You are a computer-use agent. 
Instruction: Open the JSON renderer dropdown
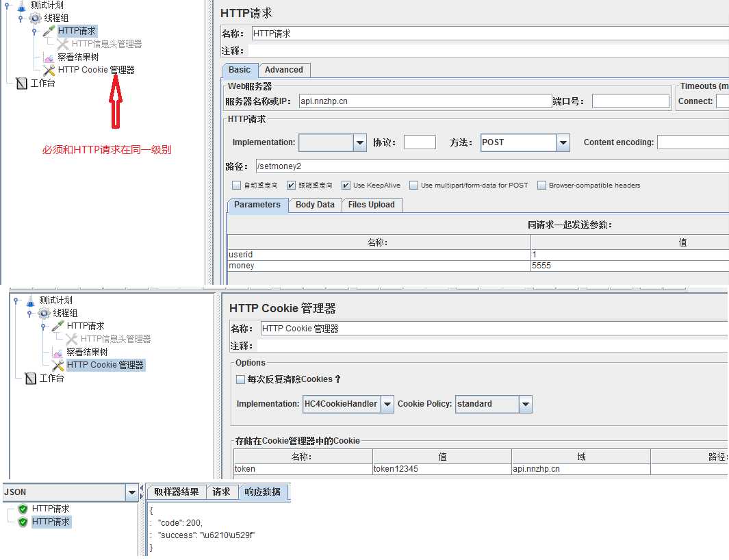pyautogui.click(x=131, y=492)
